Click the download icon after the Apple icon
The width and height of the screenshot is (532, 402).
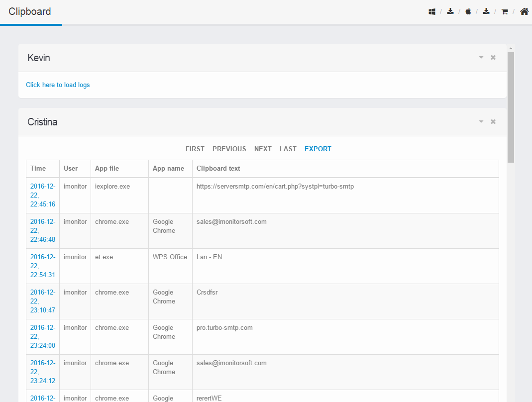(486, 11)
